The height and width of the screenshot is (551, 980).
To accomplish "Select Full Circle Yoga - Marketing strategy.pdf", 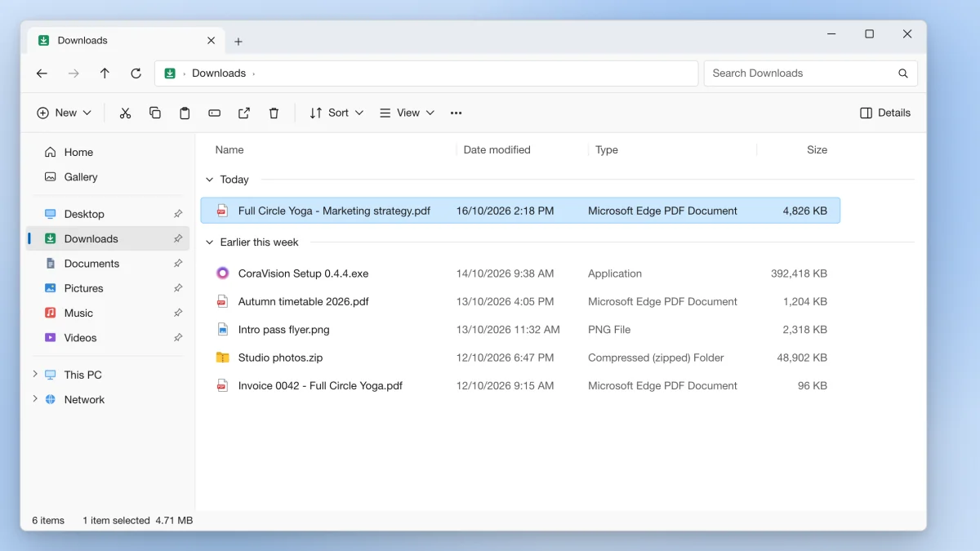I will (520, 211).
